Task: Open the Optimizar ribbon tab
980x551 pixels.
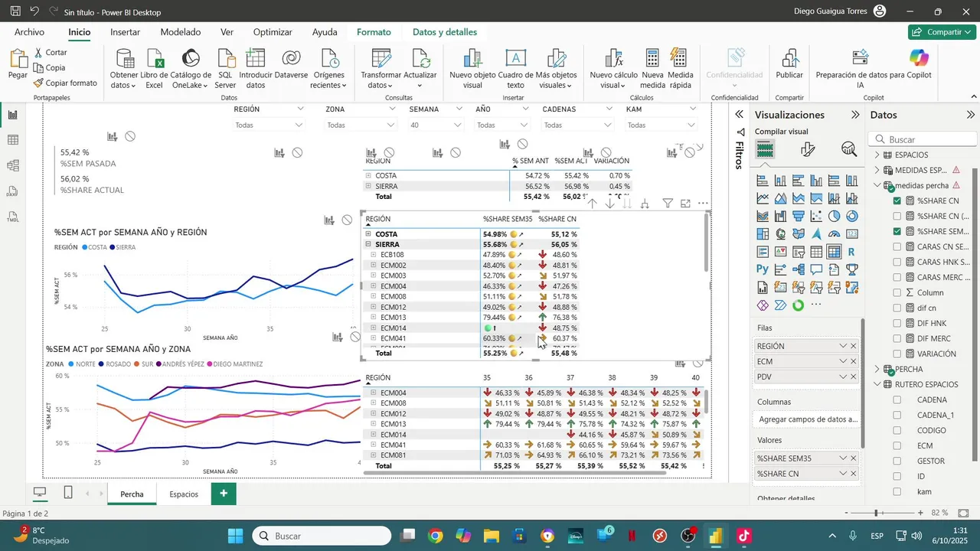Action: (273, 32)
